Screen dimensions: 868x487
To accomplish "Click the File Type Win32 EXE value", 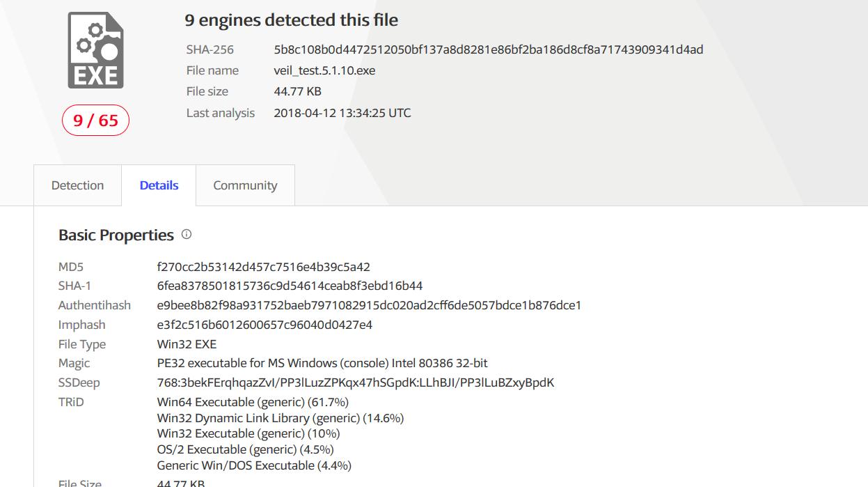I will point(187,344).
